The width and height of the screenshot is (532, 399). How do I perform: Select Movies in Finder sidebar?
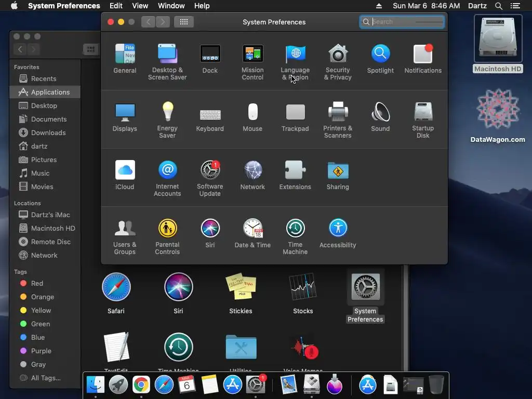tap(45, 187)
